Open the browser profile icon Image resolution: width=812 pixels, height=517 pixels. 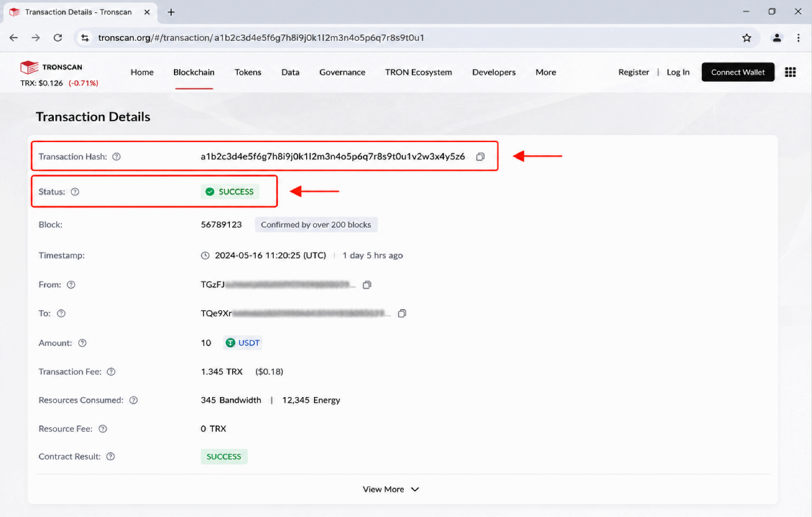(x=777, y=38)
